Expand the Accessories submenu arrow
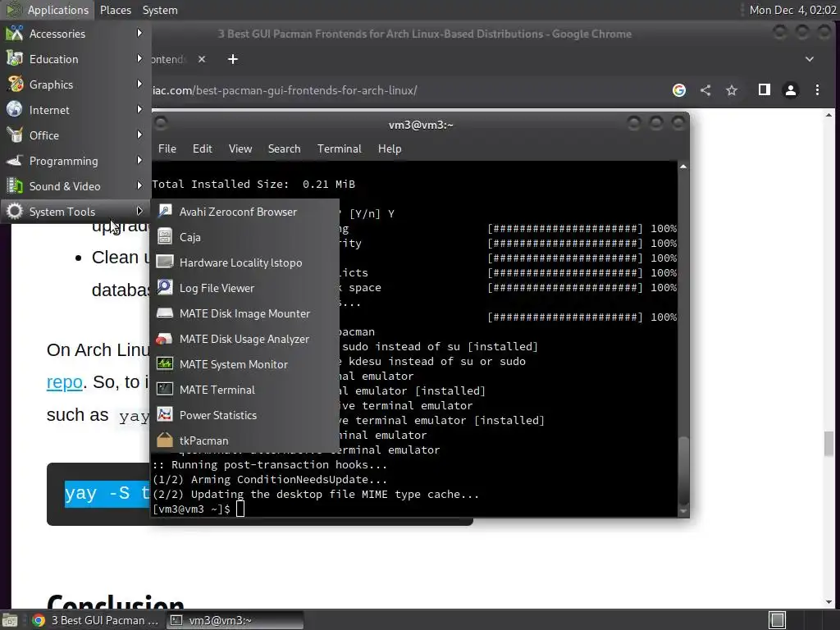Viewport: 840px width, 630px height. tap(139, 33)
